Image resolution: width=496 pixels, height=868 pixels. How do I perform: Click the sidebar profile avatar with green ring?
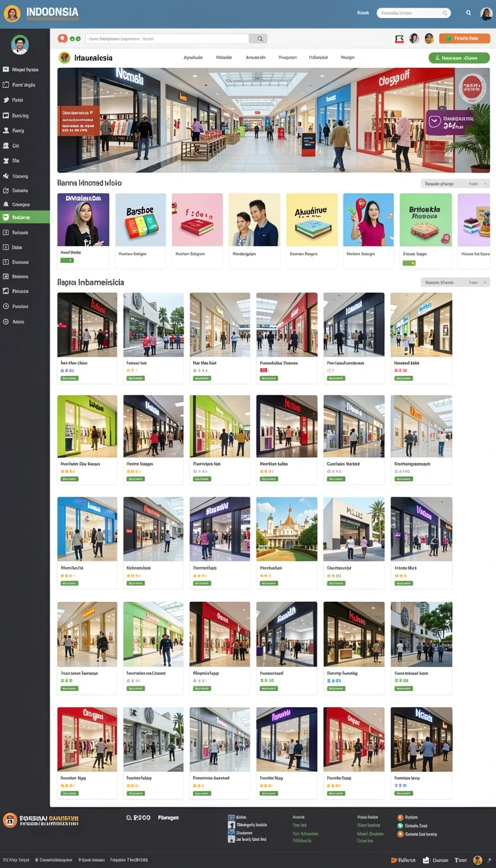(20, 45)
